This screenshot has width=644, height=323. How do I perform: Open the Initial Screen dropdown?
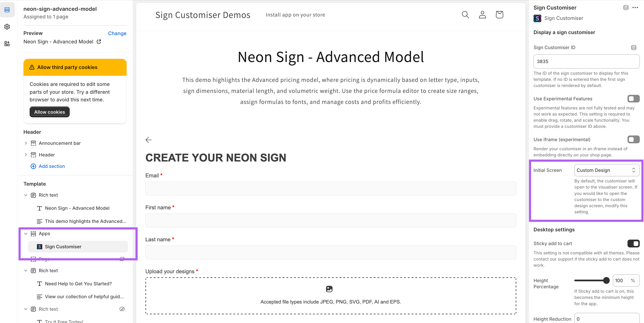[x=607, y=170]
